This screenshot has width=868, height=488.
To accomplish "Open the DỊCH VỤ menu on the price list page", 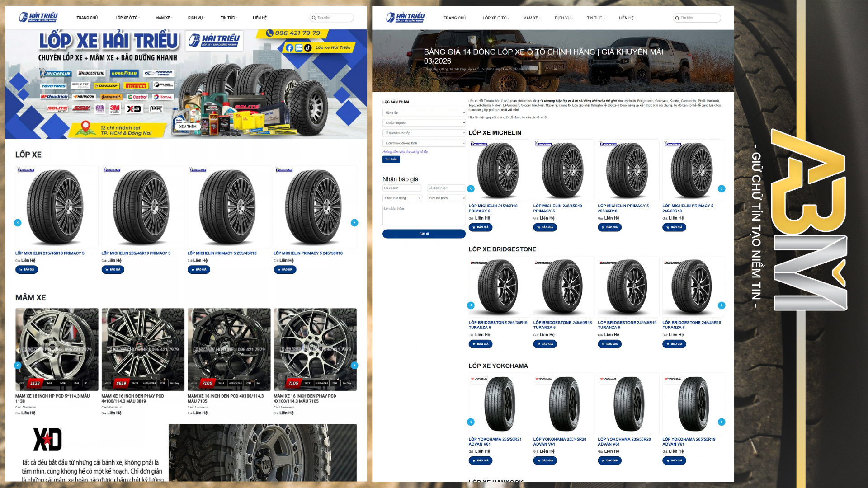I will point(564,18).
